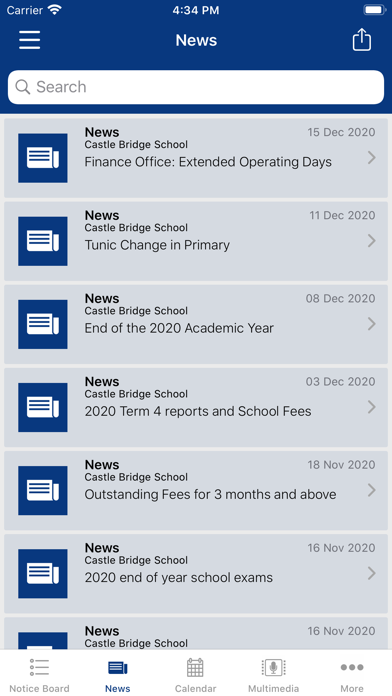This screenshot has width=392, height=696.
Task: Click in the Search field
Action: tap(196, 87)
